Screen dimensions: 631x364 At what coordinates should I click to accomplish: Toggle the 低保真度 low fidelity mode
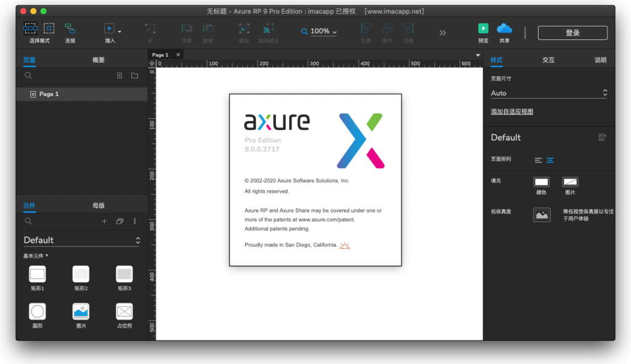pyautogui.click(x=542, y=215)
